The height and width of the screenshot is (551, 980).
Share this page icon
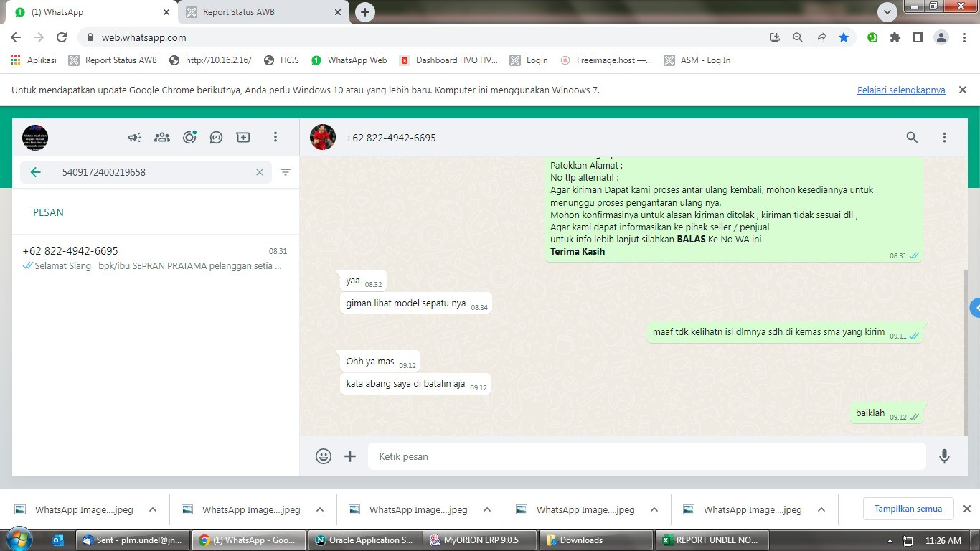(821, 37)
